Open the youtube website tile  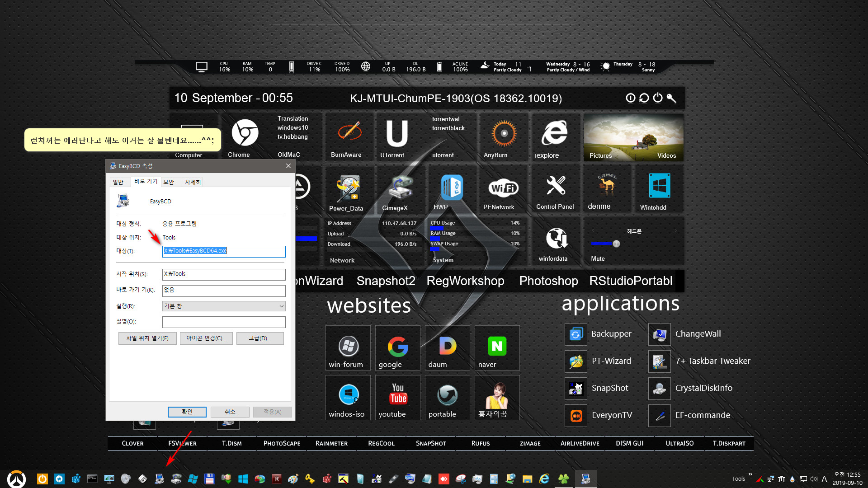(398, 397)
